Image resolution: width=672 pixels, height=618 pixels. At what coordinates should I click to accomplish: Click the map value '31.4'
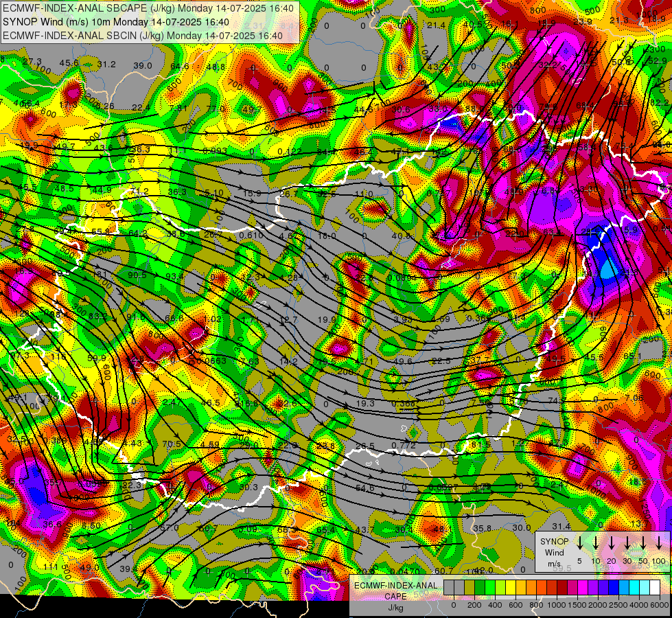(x=561, y=526)
